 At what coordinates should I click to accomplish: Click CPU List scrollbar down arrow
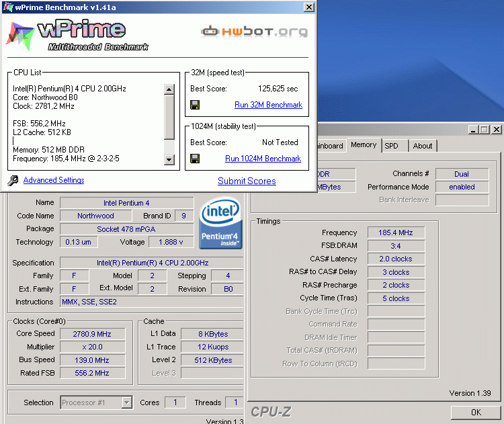169,160
